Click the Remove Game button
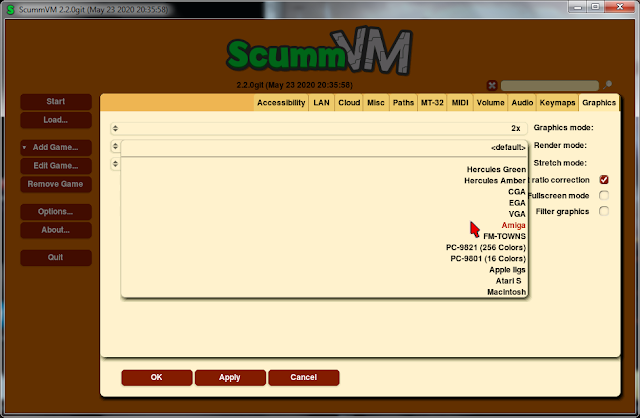The height and width of the screenshot is (418, 640). (x=56, y=184)
